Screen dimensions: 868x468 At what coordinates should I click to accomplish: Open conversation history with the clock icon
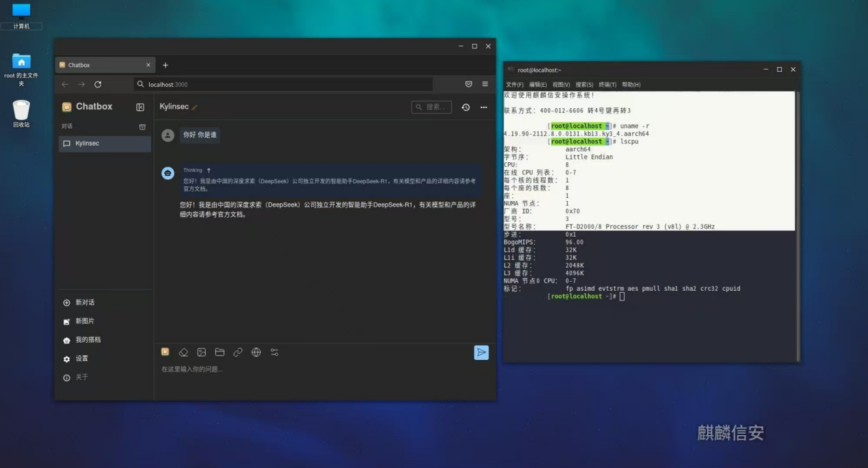coord(466,107)
